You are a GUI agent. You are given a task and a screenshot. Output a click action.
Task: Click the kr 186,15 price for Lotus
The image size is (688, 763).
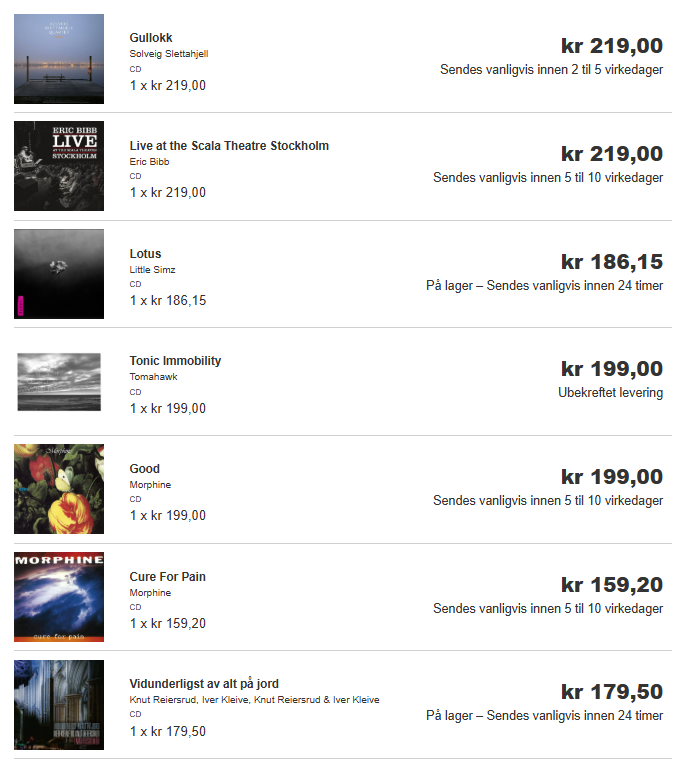611,262
